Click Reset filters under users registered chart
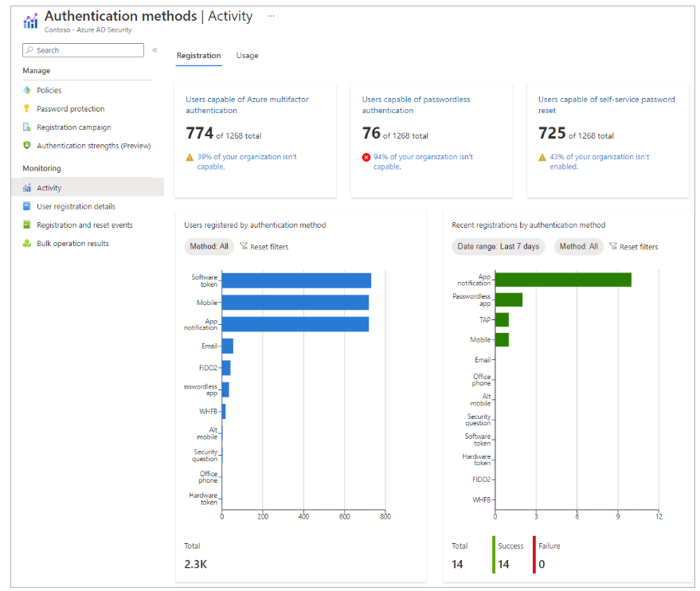The image size is (700, 591). click(x=264, y=246)
